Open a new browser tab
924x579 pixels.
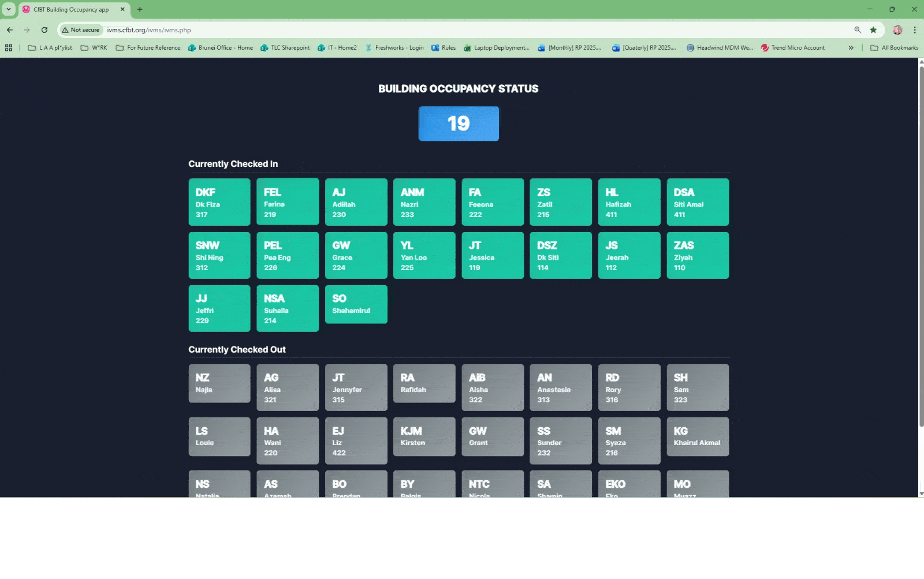[x=140, y=9]
